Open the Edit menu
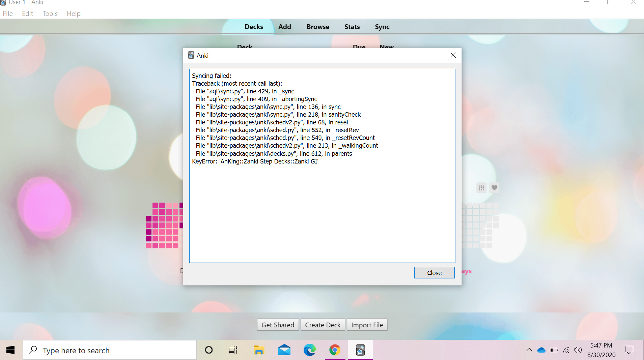The image size is (644, 360). click(27, 13)
